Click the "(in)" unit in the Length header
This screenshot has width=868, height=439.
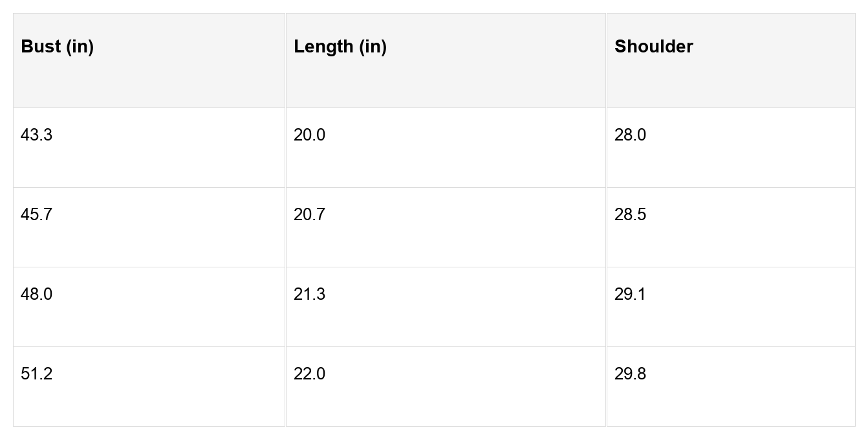[373, 47]
